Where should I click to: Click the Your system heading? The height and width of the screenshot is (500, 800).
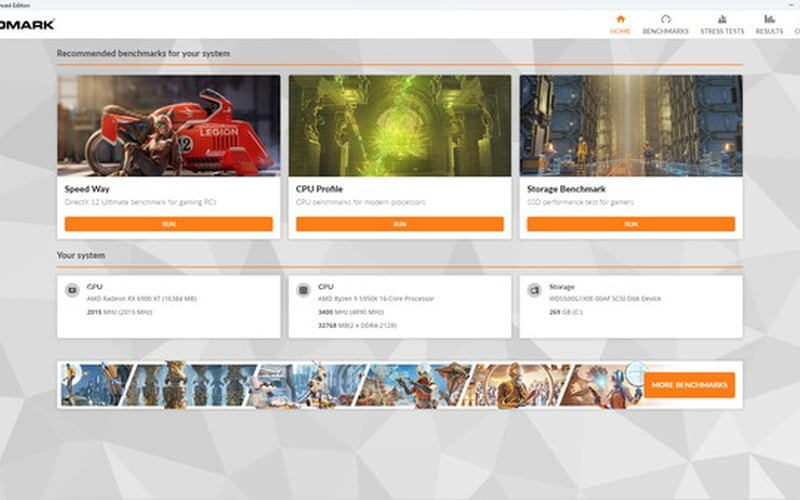point(81,255)
